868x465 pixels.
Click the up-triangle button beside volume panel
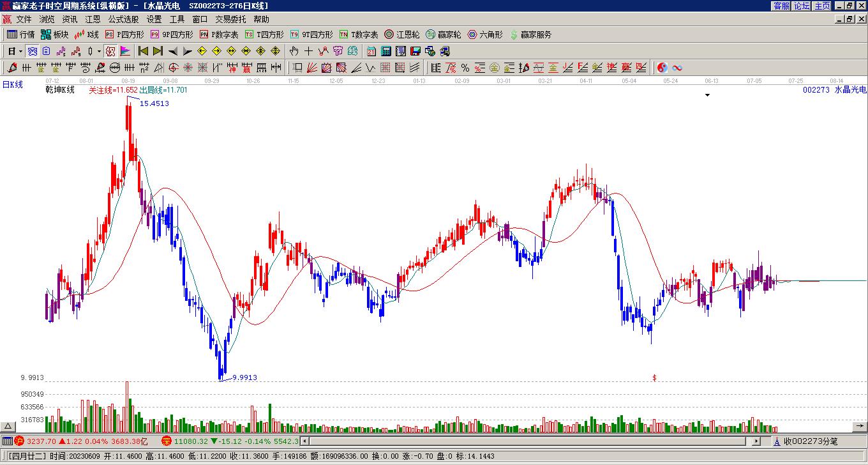pyautogui.click(x=9, y=426)
